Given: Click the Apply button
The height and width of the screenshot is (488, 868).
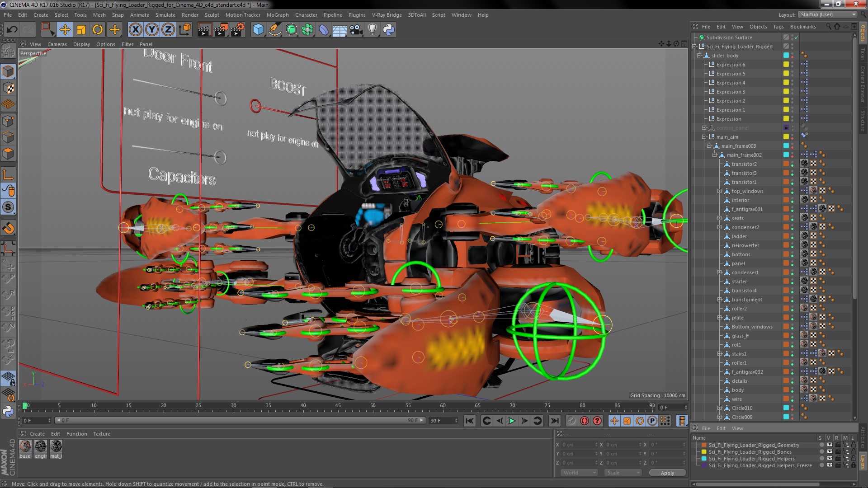Looking at the screenshot, I should 667,473.
